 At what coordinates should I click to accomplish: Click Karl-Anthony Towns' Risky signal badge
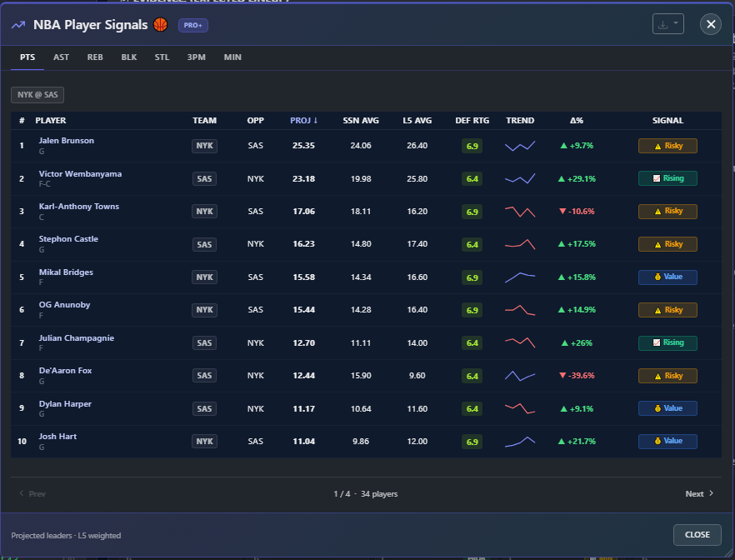pyautogui.click(x=667, y=212)
